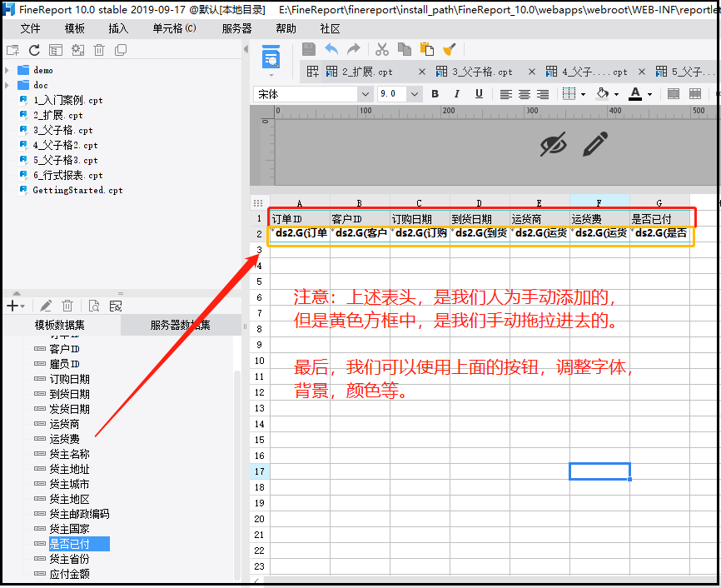
Task: Close the 2_扩展.cpt tab
Action: (421, 72)
